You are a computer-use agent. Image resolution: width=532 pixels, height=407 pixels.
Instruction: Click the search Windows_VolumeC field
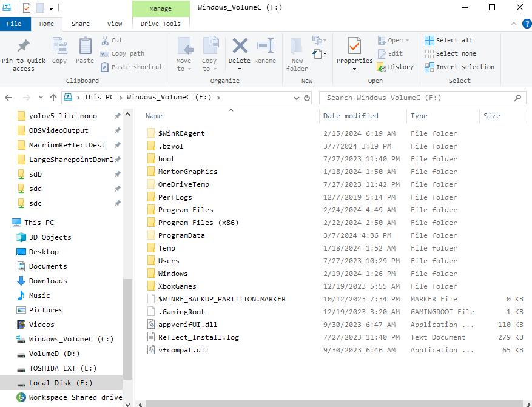point(422,98)
